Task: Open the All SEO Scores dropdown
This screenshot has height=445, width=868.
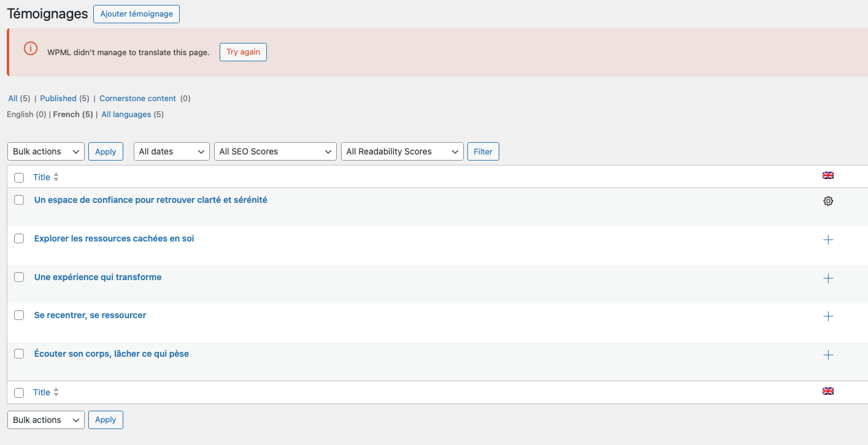Action: (275, 151)
